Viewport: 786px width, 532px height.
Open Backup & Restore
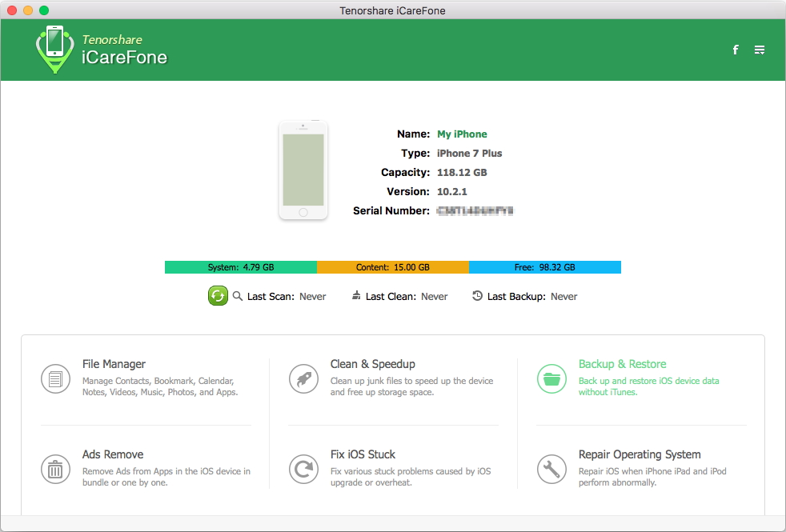coord(622,364)
